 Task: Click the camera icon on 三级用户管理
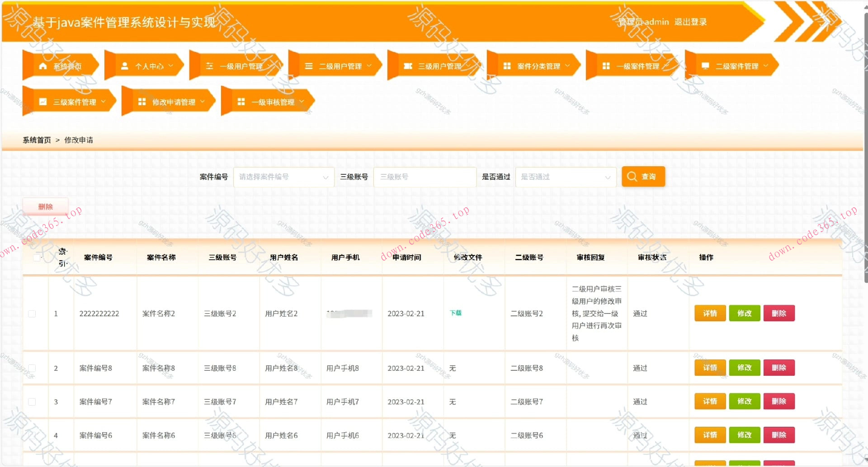(x=407, y=65)
